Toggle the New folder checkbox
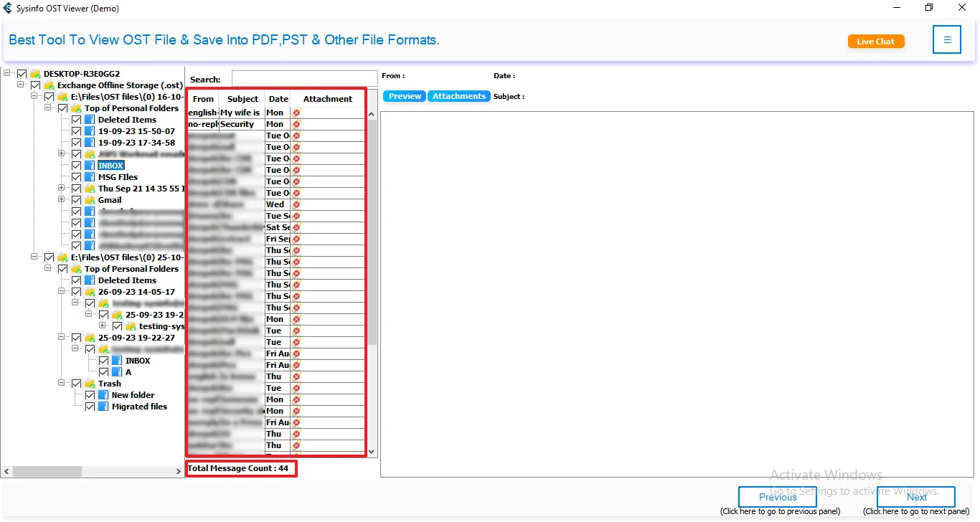 coord(90,395)
